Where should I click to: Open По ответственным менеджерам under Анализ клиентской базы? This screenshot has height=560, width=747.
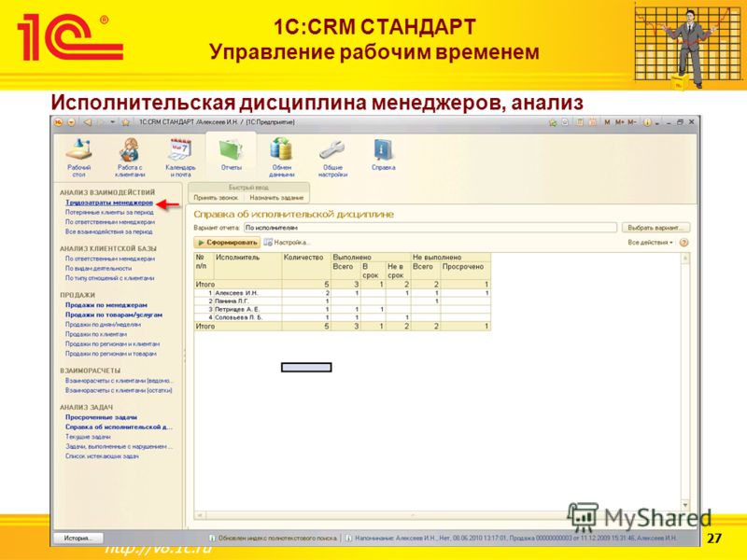coord(110,259)
